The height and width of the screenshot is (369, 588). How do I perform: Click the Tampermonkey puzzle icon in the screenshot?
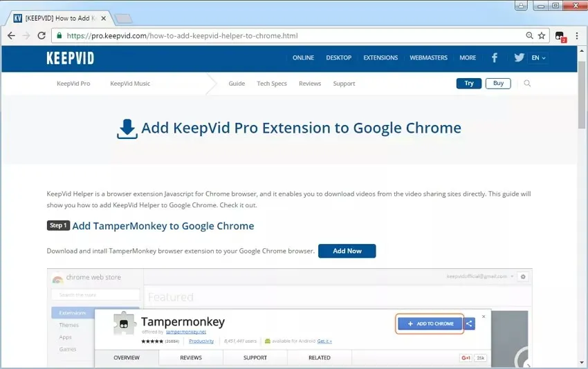point(125,323)
